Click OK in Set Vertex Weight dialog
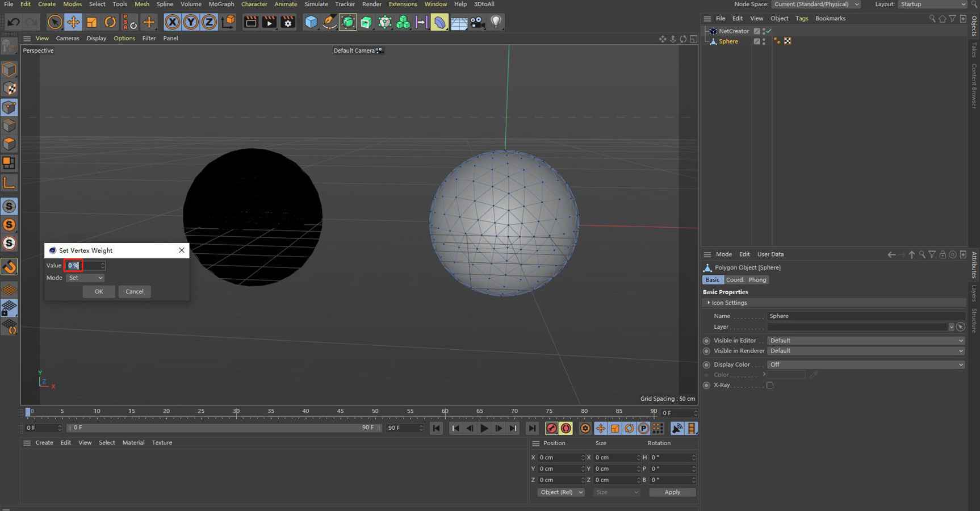The width and height of the screenshot is (980, 511). [x=99, y=291]
